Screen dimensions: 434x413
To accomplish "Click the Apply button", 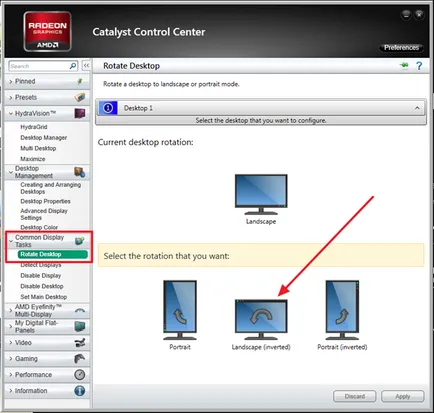I will click(x=403, y=396).
